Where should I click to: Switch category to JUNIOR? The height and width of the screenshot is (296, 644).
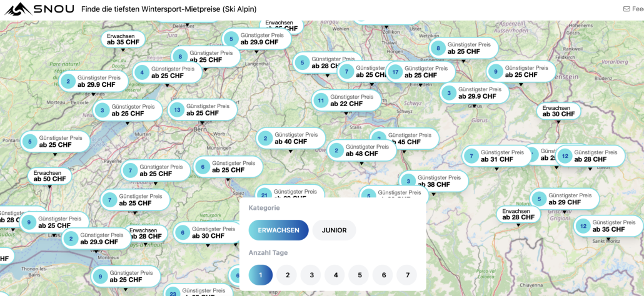click(x=334, y=230)
